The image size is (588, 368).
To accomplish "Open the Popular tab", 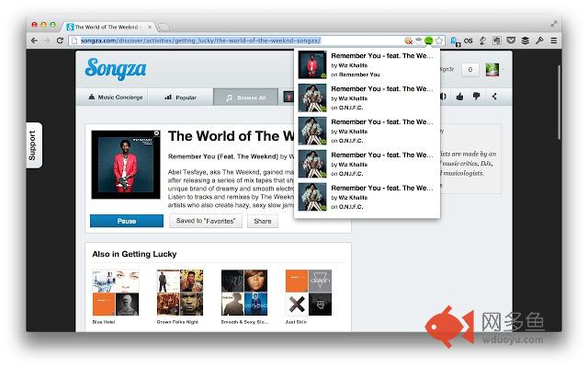I will 180,98.
